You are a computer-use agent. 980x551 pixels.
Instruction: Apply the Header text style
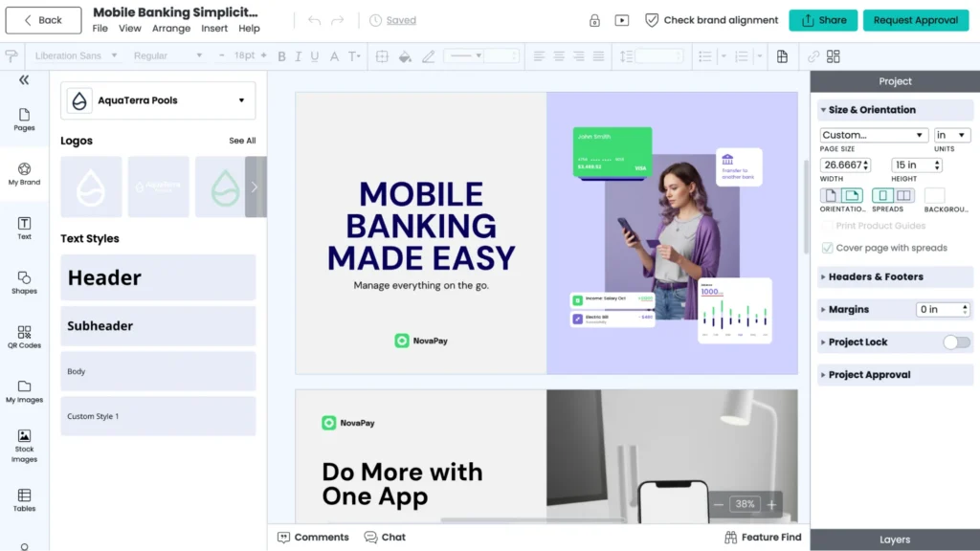point(158,277)
